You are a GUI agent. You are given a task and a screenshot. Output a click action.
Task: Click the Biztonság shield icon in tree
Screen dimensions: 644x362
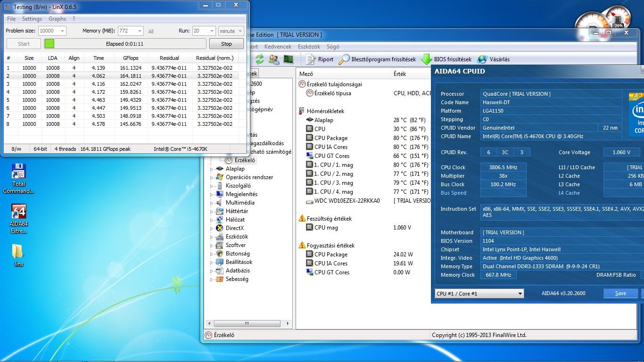tap(219, 254)
